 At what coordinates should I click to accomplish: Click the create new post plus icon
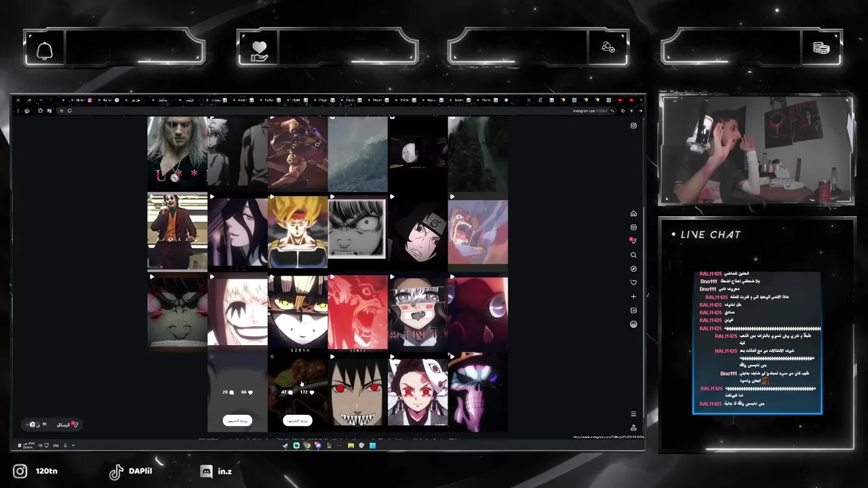[633, 296]
